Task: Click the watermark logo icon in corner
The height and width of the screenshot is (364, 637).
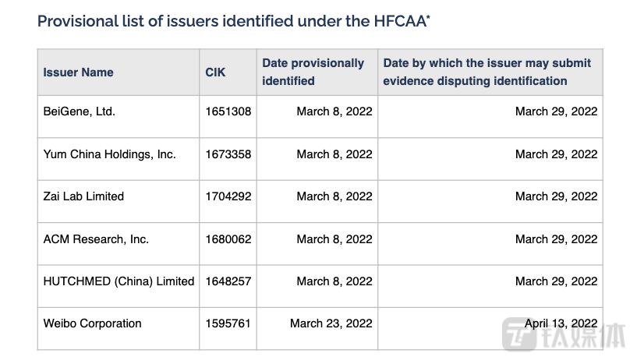Action: [519, 335]
